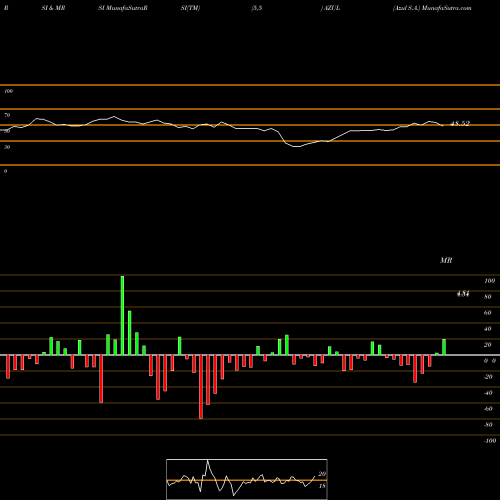Click the '(5,5' parameter text
The image size is (500, 500).
[257, 8]
